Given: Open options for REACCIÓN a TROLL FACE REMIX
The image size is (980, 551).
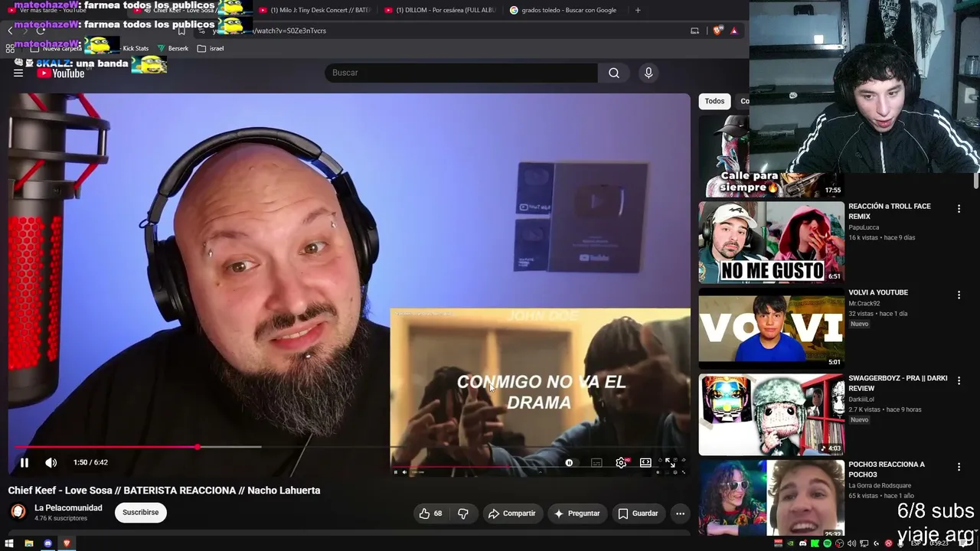Looking at the screenshot, I should [959, 208].
